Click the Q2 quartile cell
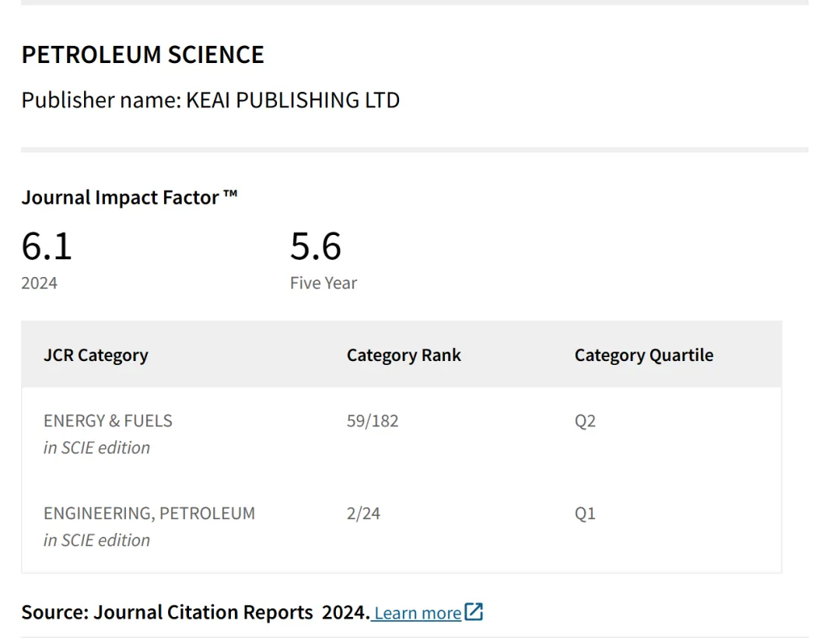The height and width of the screenshot is (638, 840). point(585,421)
